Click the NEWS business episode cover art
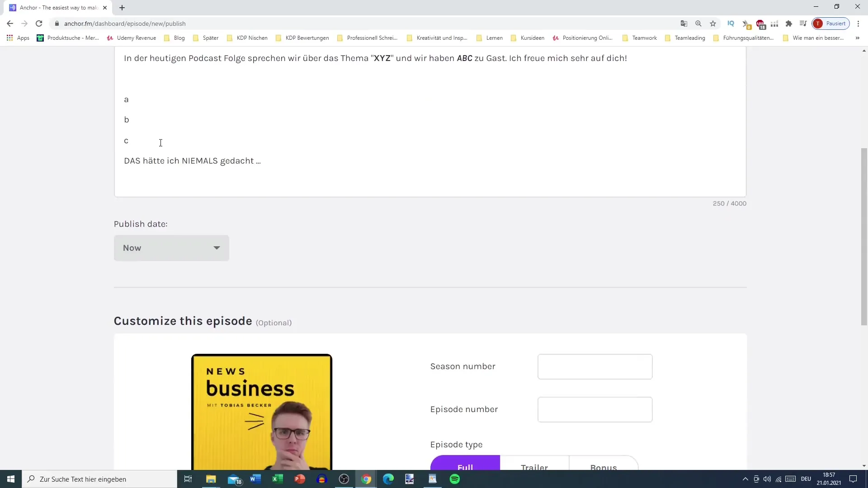The width and height of the screenshot is (868, 488). (262, 412)
